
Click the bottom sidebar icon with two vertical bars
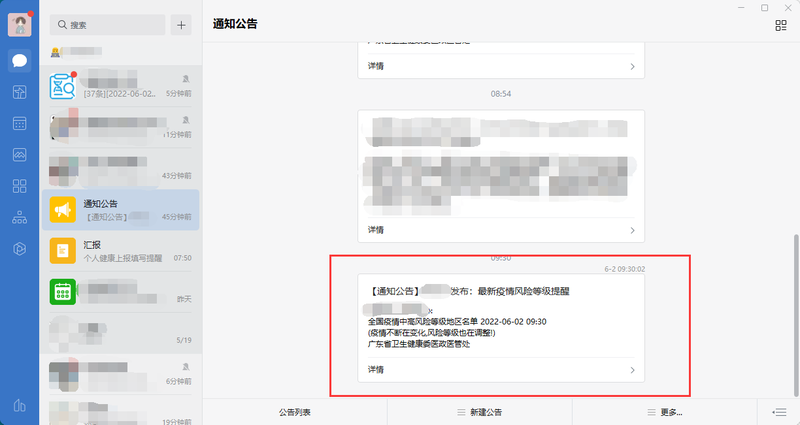point(19,406)
